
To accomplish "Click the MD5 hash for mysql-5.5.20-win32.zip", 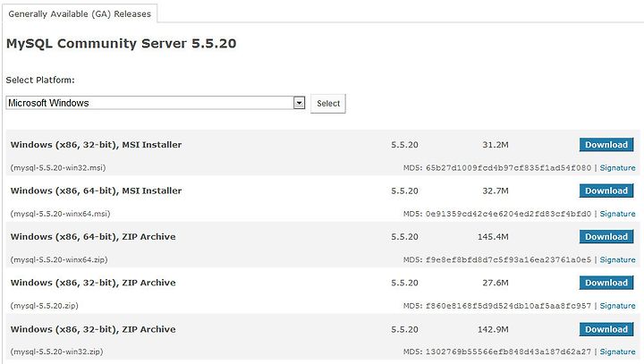I will point(508,351).
